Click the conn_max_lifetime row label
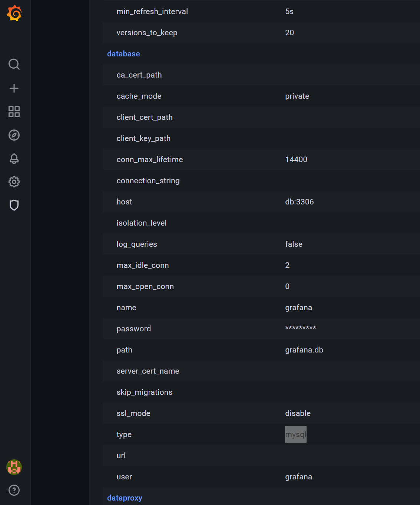 [x=150, y=160]
